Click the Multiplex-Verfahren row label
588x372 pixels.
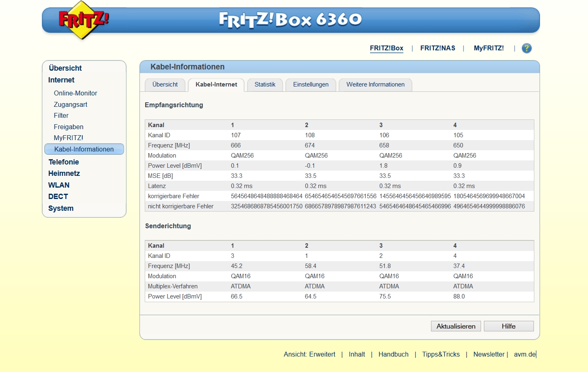[x=173, y=286]
